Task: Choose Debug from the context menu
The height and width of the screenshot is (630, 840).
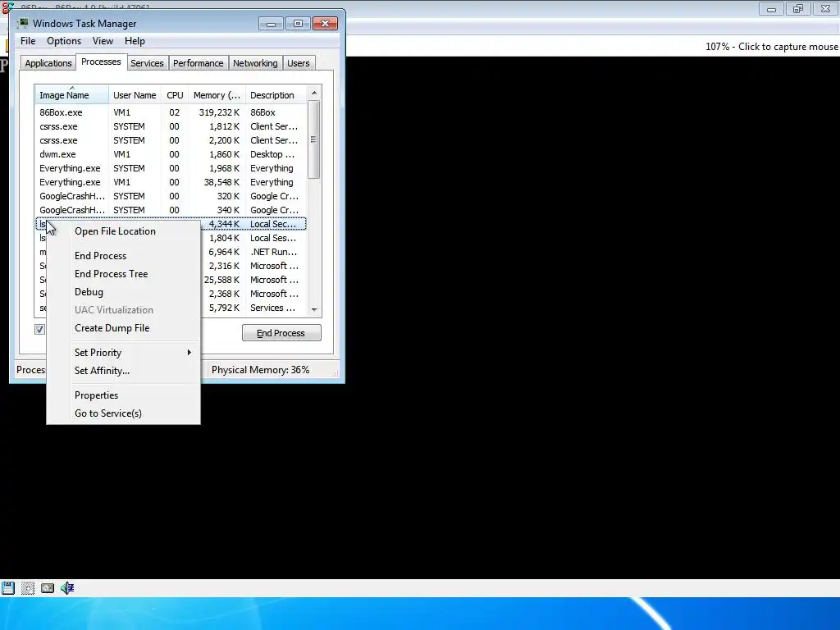Action: click(89, 292)
